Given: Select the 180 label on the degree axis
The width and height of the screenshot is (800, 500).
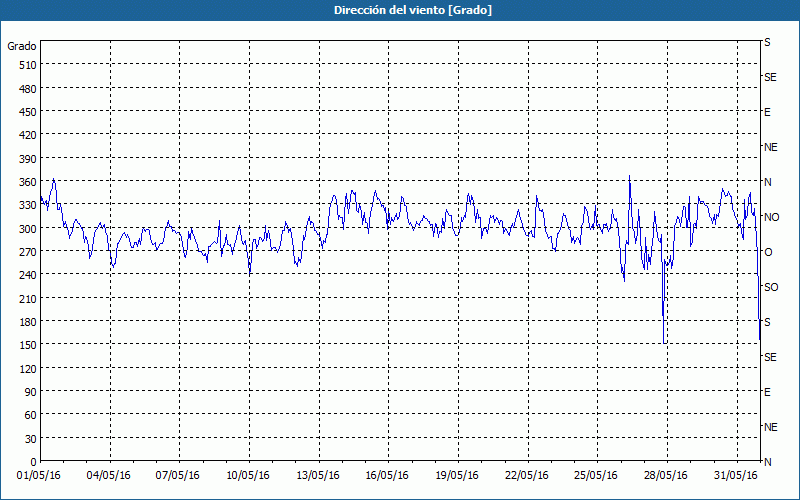Looking at the screenshot, I should (x=28, y=322).
